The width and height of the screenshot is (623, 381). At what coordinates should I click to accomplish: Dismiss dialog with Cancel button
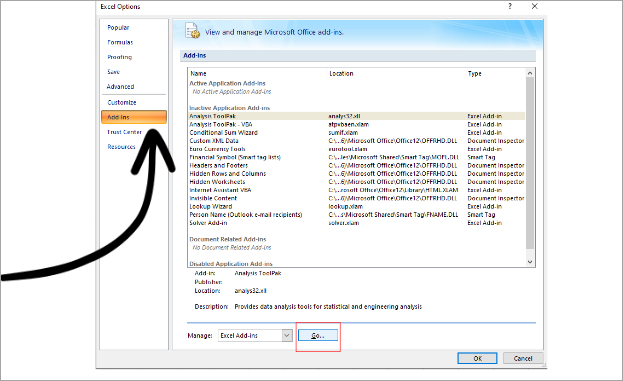tap(523, 358)
